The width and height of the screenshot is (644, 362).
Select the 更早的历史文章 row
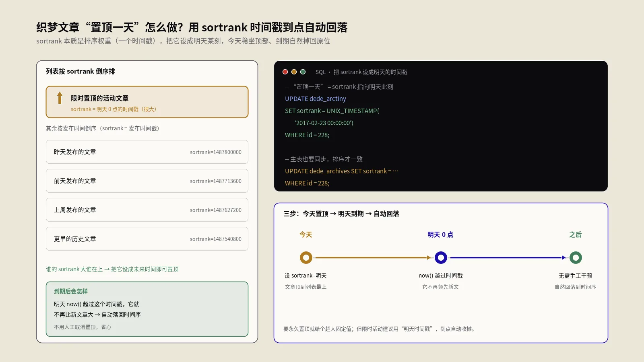point(147,239)
